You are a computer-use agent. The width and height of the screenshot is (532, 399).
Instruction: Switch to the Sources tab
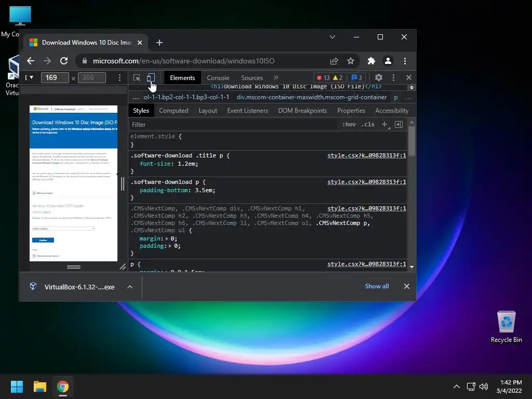(x=252, y=78)
